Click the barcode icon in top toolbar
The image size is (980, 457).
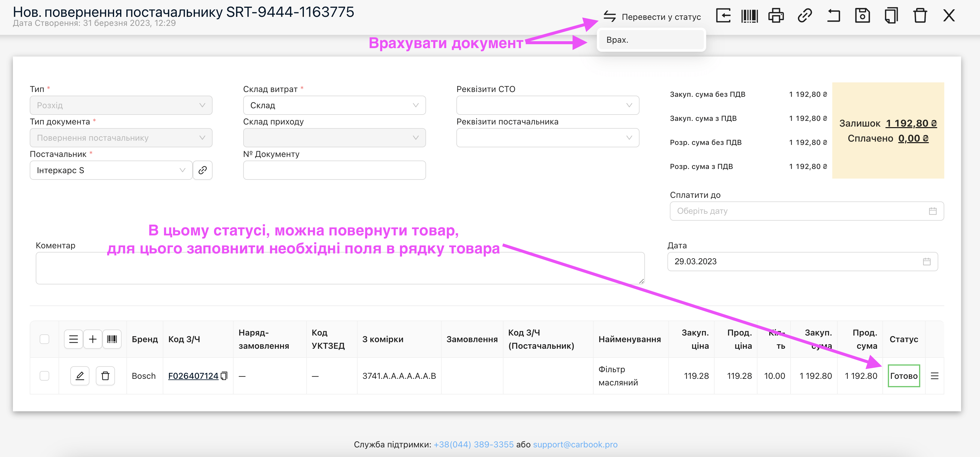coord(749,16)
